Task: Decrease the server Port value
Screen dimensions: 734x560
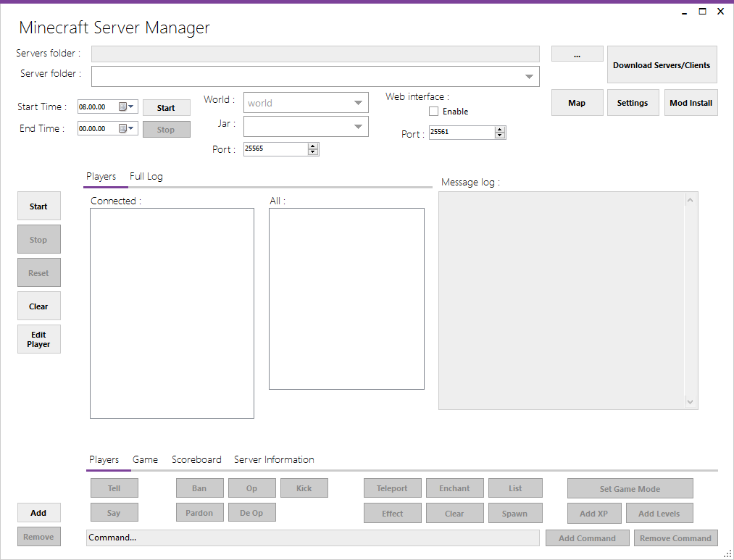Action: point(313,152)
